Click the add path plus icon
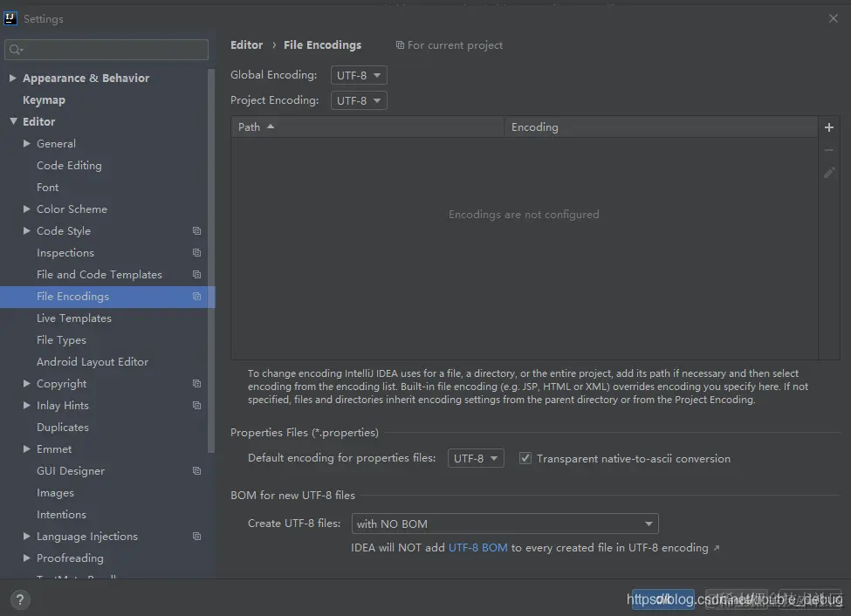Screen dimensions: 851x616 point(829,127)
